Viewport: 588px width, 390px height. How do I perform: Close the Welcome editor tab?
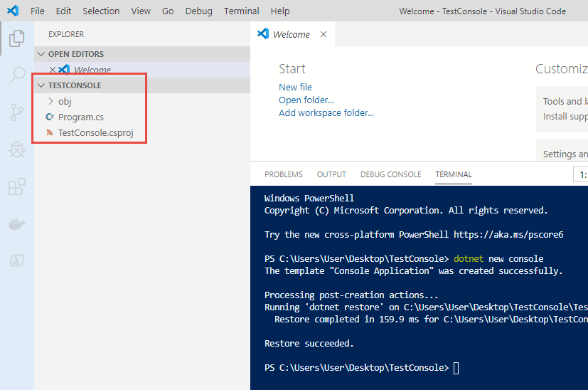tap(324, 34)
